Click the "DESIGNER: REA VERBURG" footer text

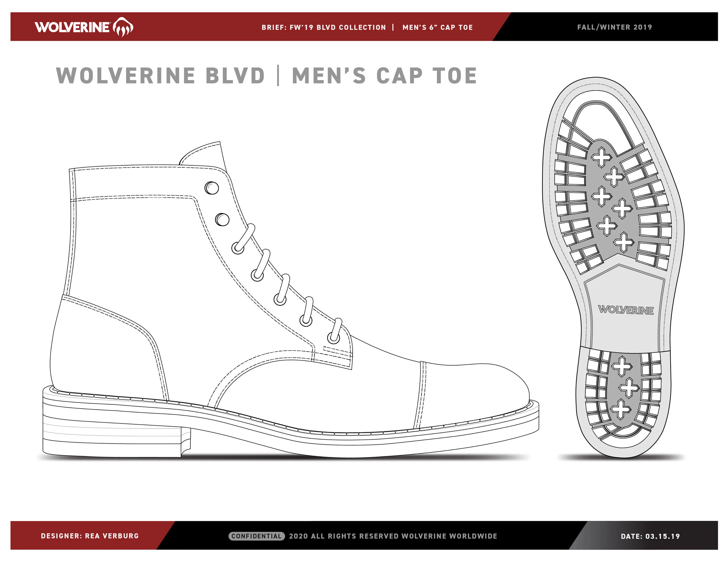[90, 536]
